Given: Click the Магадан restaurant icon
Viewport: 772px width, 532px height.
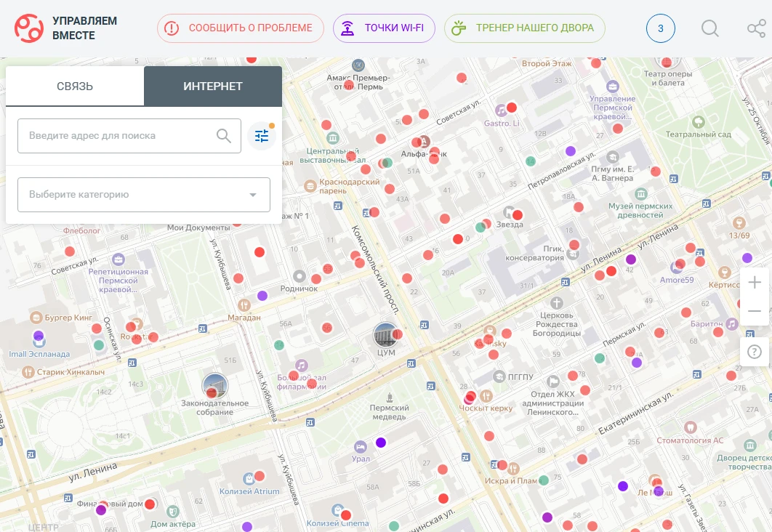Looking at the screenshot, I should pyautogui.click(x=244, y=305).
